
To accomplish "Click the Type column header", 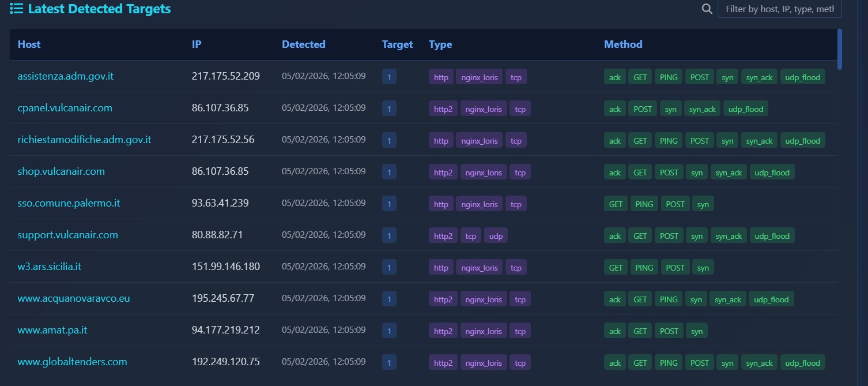I will (440, 44).
